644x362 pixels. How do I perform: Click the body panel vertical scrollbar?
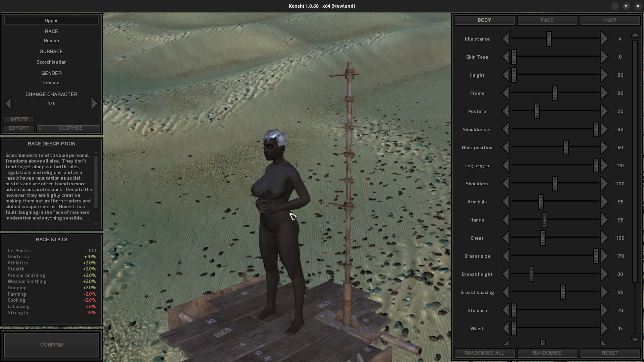pos(635,161)
